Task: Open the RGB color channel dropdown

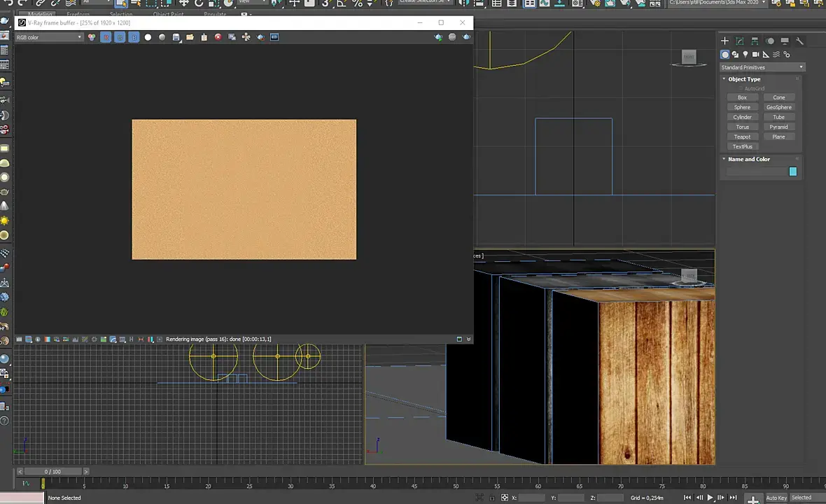Action: click(x=49, y=37)
